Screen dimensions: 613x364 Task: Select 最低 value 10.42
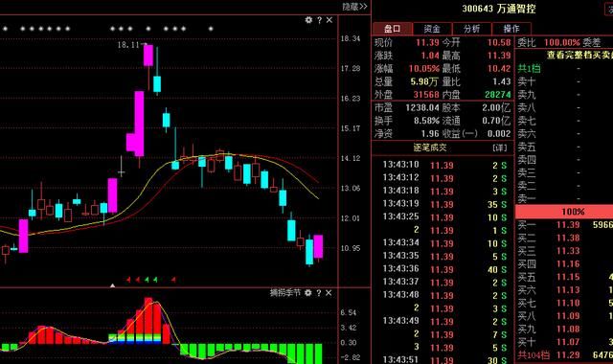(499, 68)
